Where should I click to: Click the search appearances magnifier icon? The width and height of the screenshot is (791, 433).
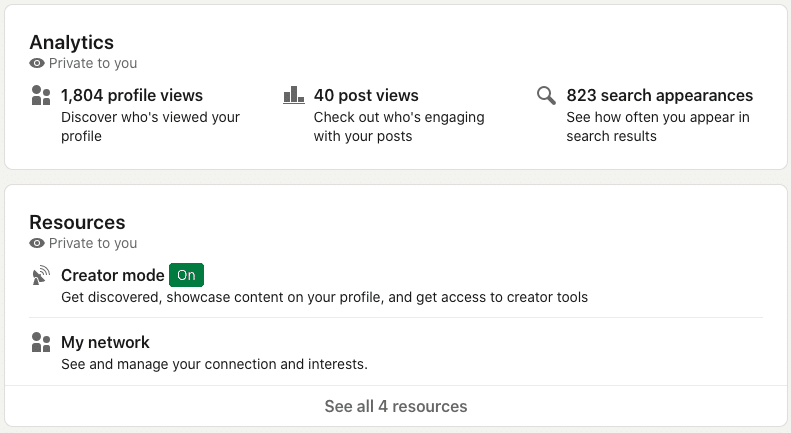point(546,95)
